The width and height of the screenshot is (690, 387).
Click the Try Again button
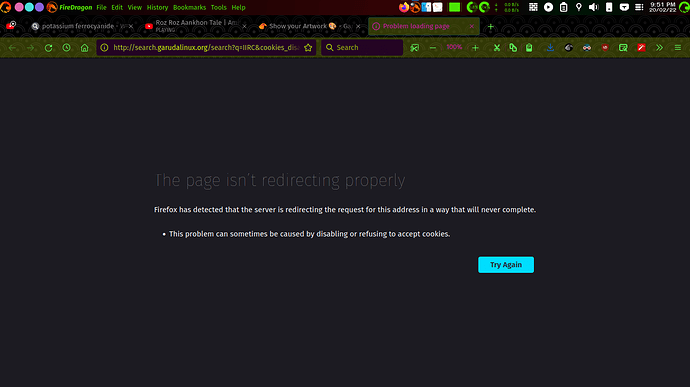coord(506,265)
